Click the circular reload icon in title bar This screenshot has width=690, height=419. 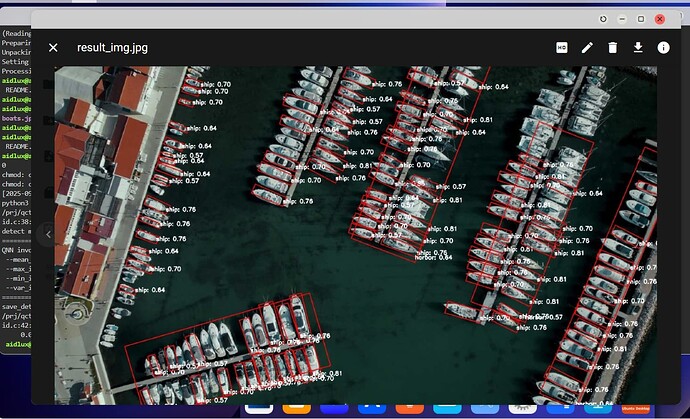click(x=603, y=18)
